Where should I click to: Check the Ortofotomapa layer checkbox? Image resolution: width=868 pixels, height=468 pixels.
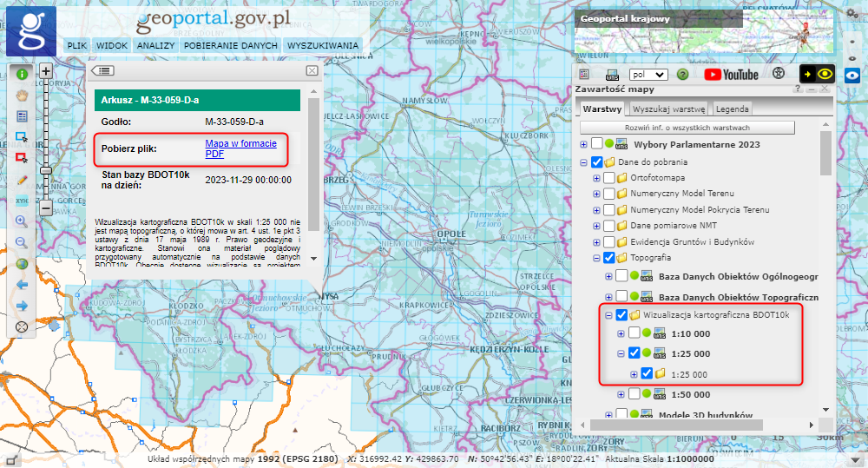pos(609,178)
